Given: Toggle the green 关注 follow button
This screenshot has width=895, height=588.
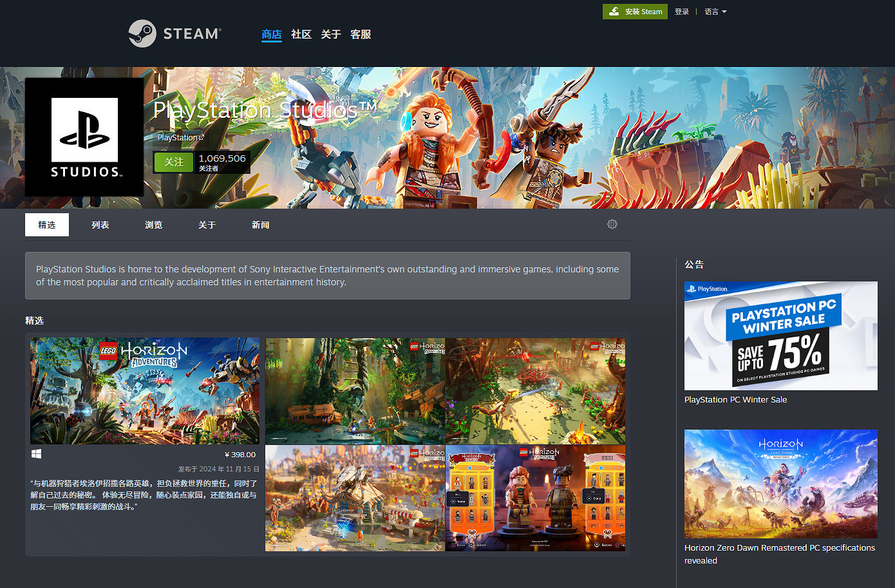Looking at the screenshot, I should click(173, 162).
